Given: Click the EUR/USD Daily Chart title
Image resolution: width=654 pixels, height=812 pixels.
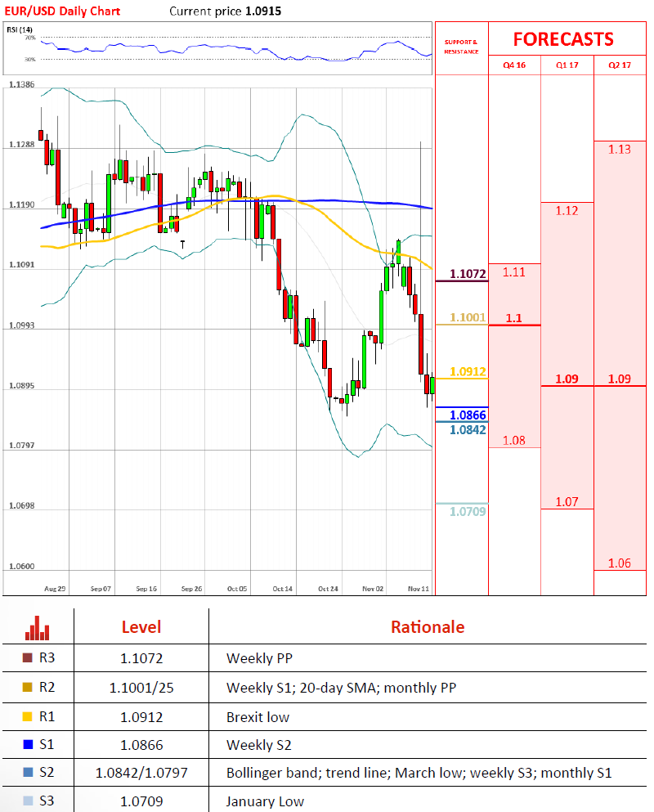Looking at the screenshot, I should (62, 11).
